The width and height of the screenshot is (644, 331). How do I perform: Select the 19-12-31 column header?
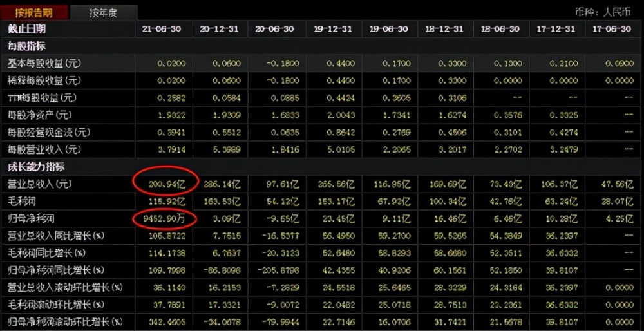(333, 29)
